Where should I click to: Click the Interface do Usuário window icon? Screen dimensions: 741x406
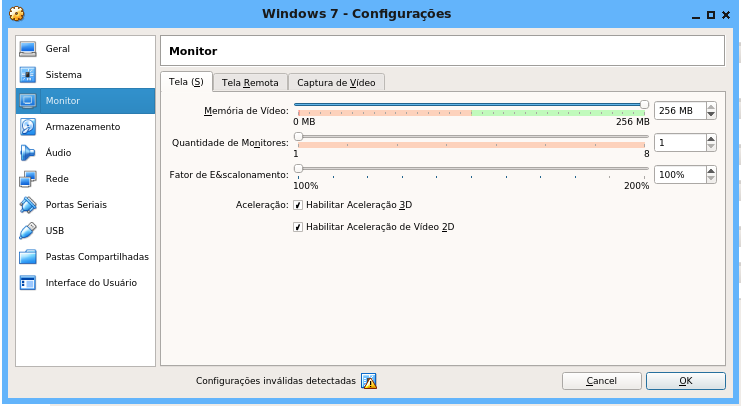click(28, 283)
